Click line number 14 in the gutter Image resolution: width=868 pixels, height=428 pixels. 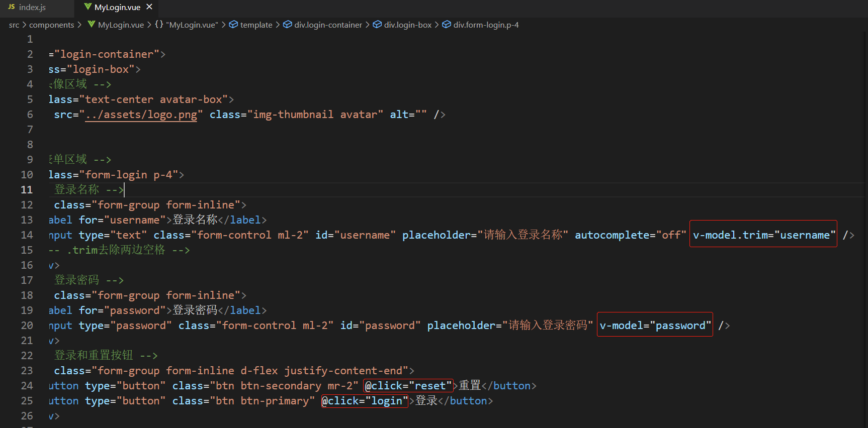point(27,235)
